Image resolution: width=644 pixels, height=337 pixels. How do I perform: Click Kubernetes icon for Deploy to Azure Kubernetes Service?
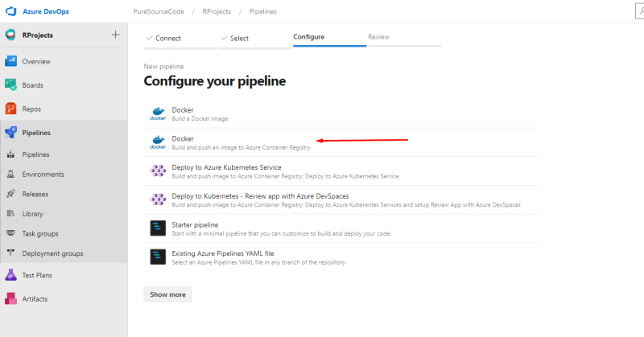pyautogui.click(x=158, y=171)
